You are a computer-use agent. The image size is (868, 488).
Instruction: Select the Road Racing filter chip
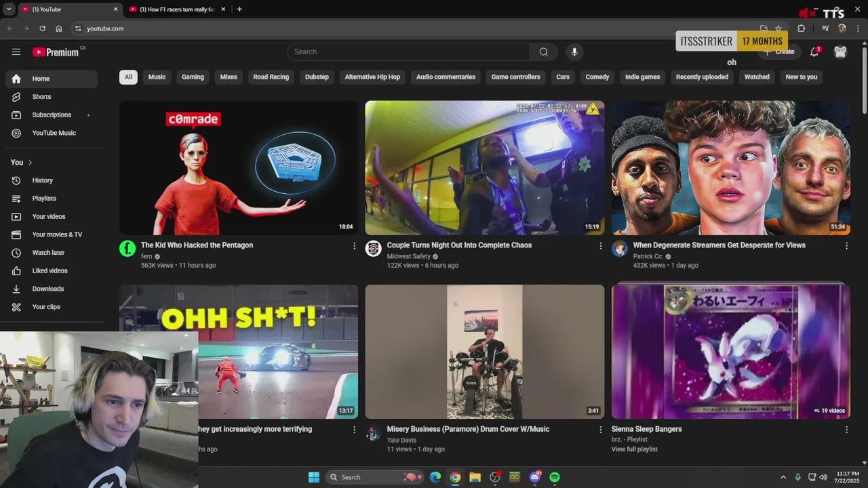271,77
